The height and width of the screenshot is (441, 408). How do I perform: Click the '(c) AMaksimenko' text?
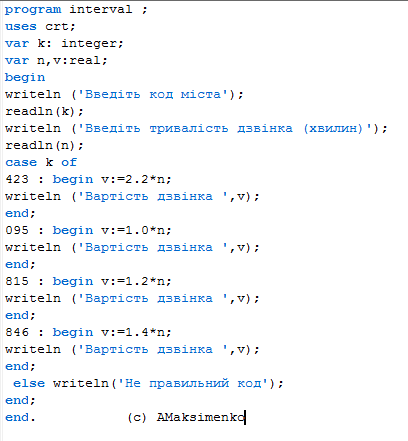click(186, 417)
